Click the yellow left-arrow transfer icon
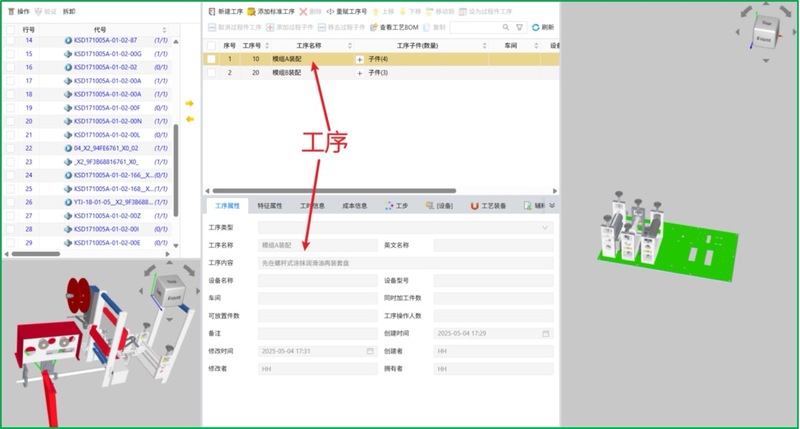Viewport: 800px width, 429px height. coord(190,119)
